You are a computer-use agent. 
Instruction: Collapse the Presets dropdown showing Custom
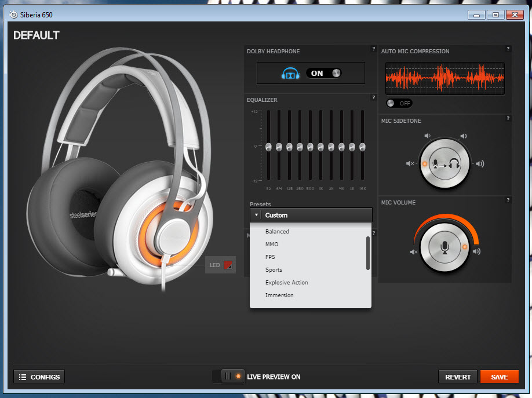[311, 215]
